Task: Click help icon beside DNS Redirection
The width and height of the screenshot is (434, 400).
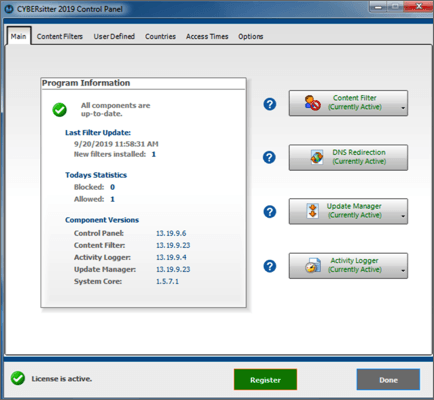Action: 269,157
